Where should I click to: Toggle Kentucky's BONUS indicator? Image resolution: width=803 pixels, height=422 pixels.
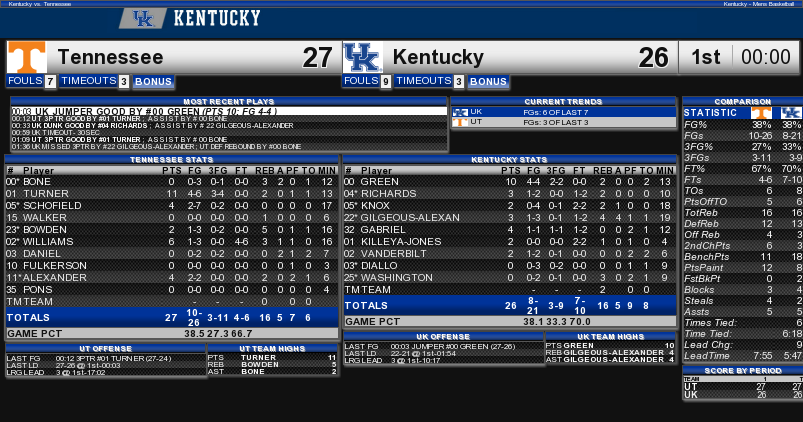488,82
